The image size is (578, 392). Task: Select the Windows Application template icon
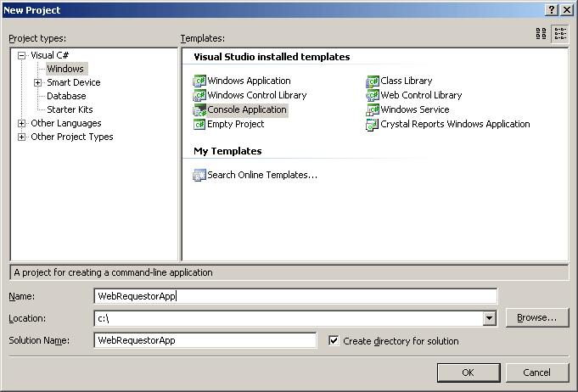(x=199, y=81)
